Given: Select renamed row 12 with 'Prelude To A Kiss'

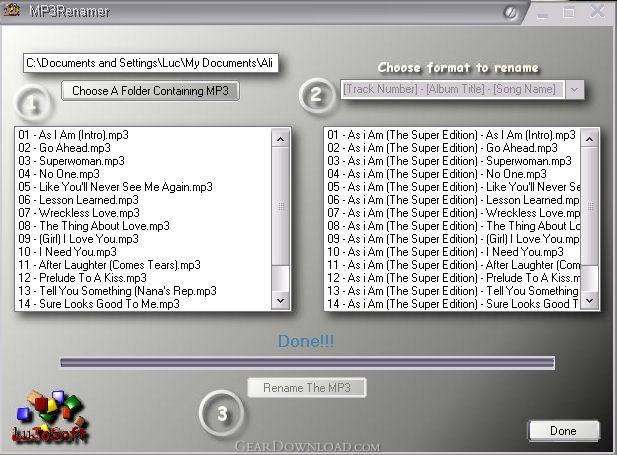Looking at the screenshot, I should click(453, 278).
